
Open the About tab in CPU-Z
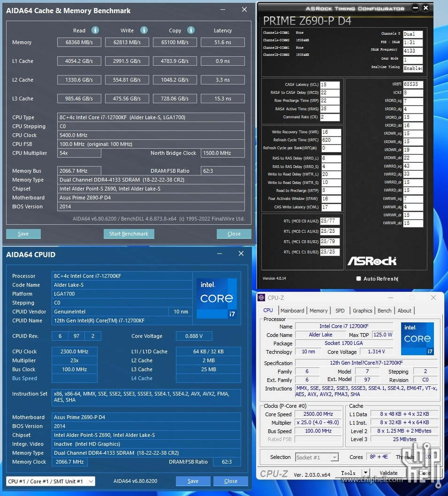(404, 311)
